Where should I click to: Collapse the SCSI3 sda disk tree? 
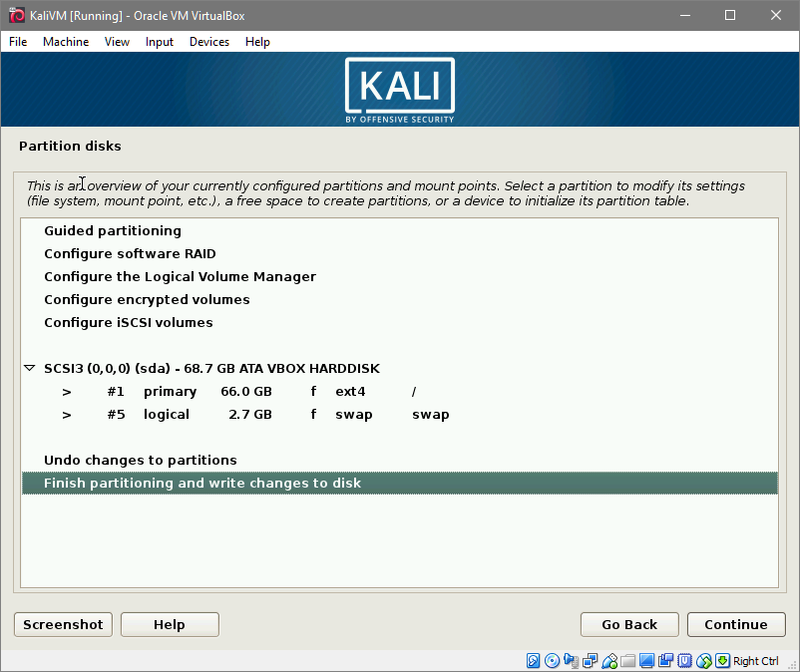[30, 369]
